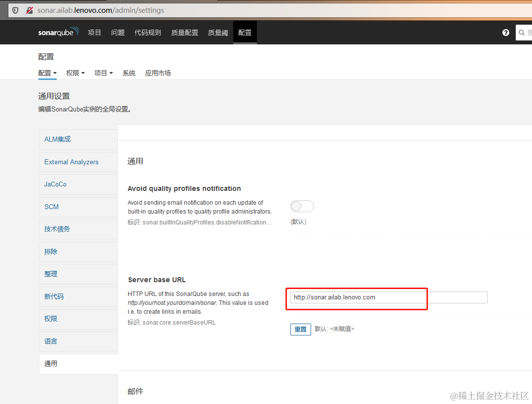532x404 pixels.
Task: Open 项目 in top navigation bar
Action: [x=94, y=33]
